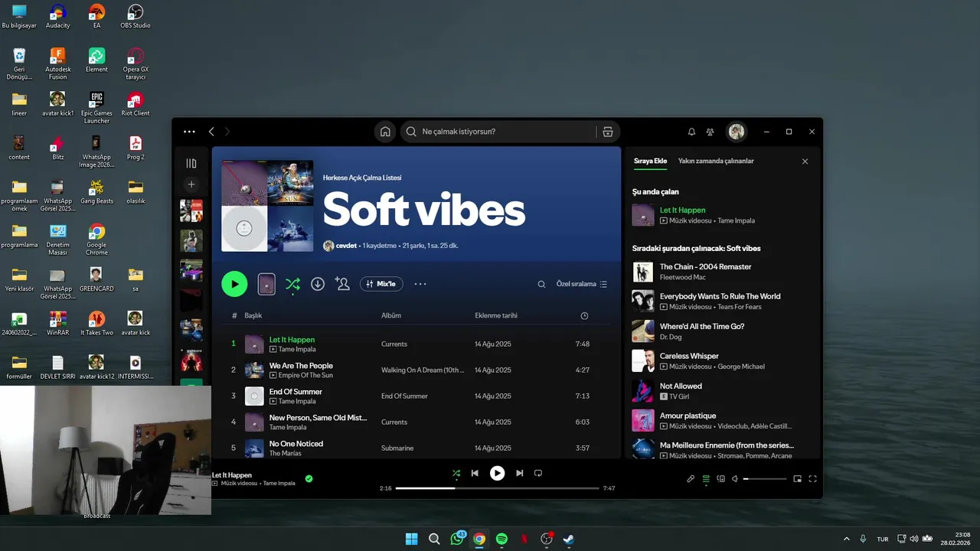The width and height of the screenshot is (980, 551).
Task: Open Soft vibes playlist cover image
Action: 267,206
